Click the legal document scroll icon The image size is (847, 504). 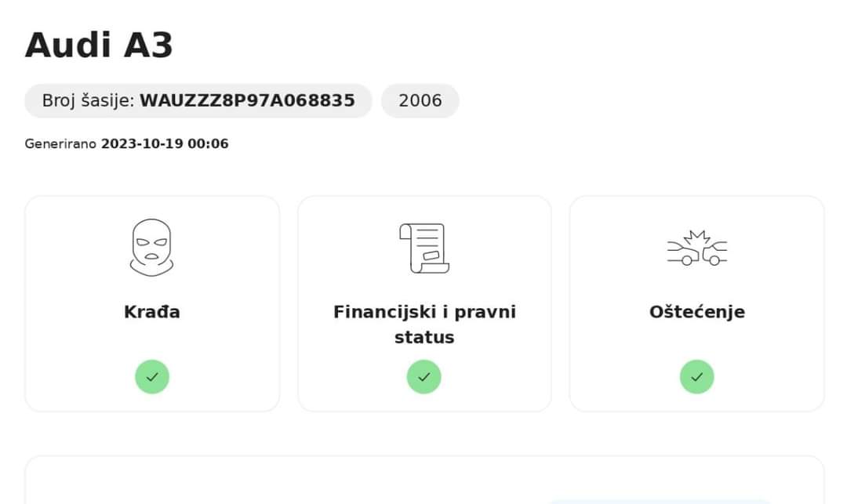tap(423, 248)
